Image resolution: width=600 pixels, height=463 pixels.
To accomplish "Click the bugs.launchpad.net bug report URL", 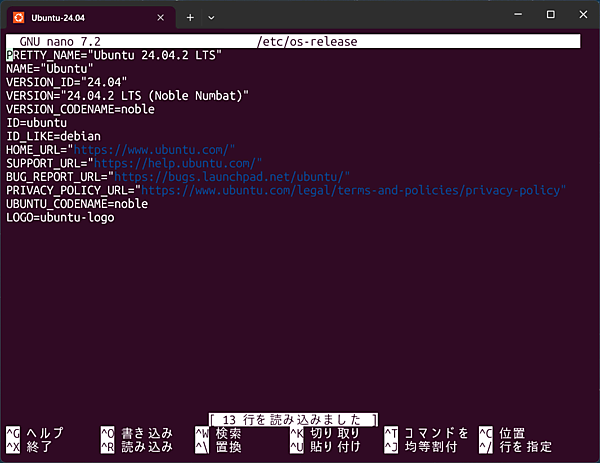I will click(239, 176).
